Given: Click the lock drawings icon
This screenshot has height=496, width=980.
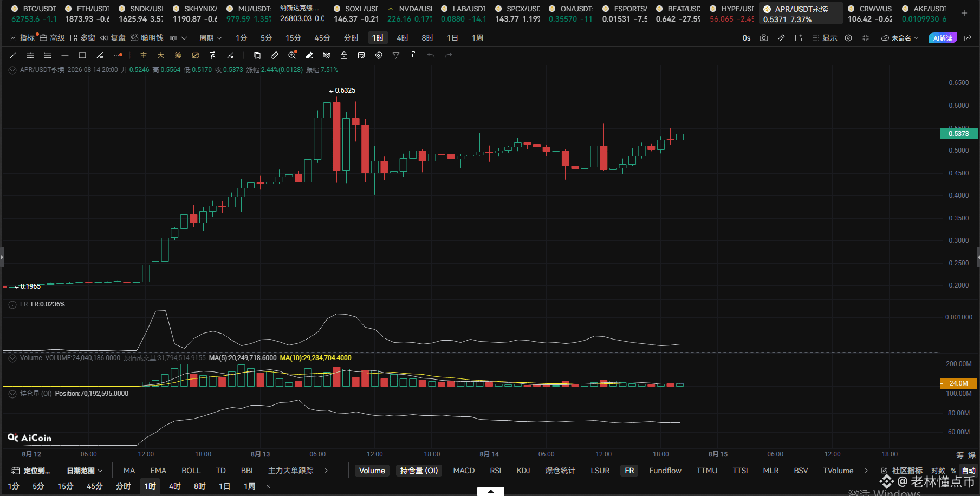Looking at the screenshot, I should pos(344,55).
